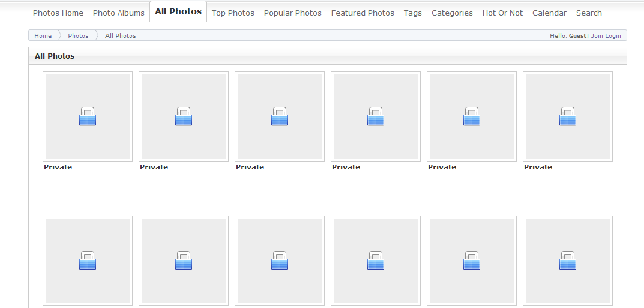Screen dimensions: 644x308
Task: Switch to the Photos Home tab
Action: pos(58,13)
